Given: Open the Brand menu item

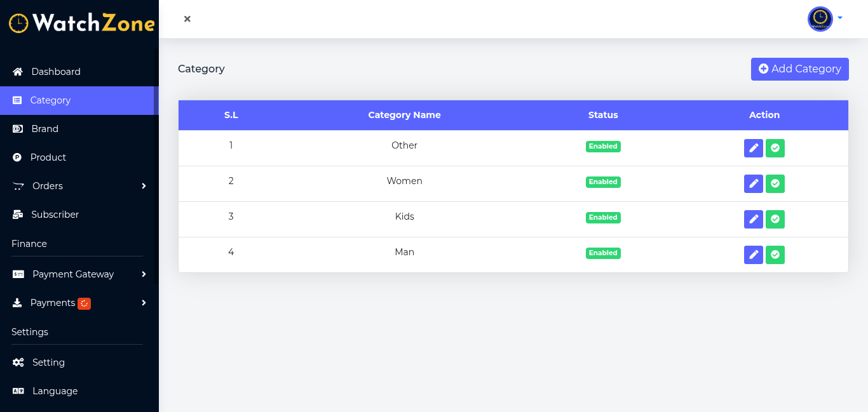Looking at the screenshot, I should tap(44, 129).
